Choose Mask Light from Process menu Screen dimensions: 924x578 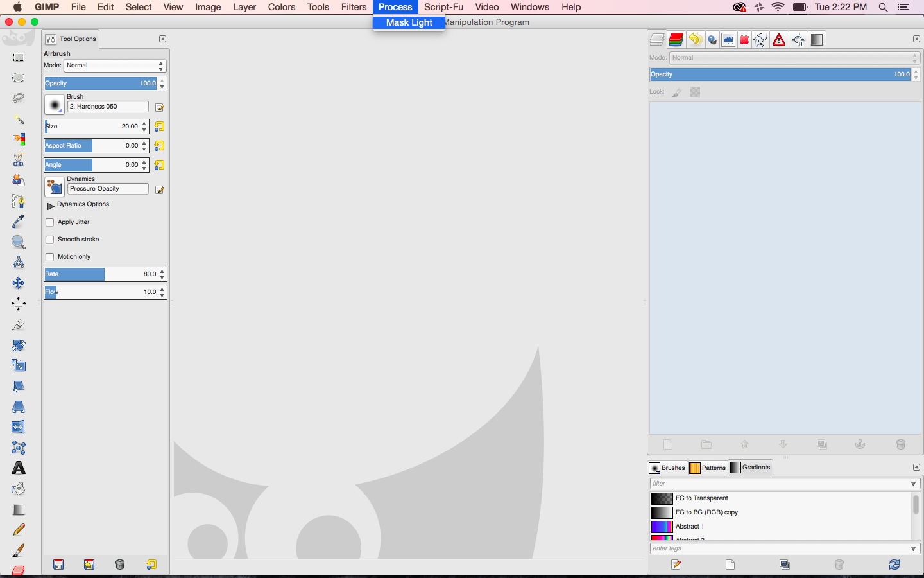[x=409, y=22]
